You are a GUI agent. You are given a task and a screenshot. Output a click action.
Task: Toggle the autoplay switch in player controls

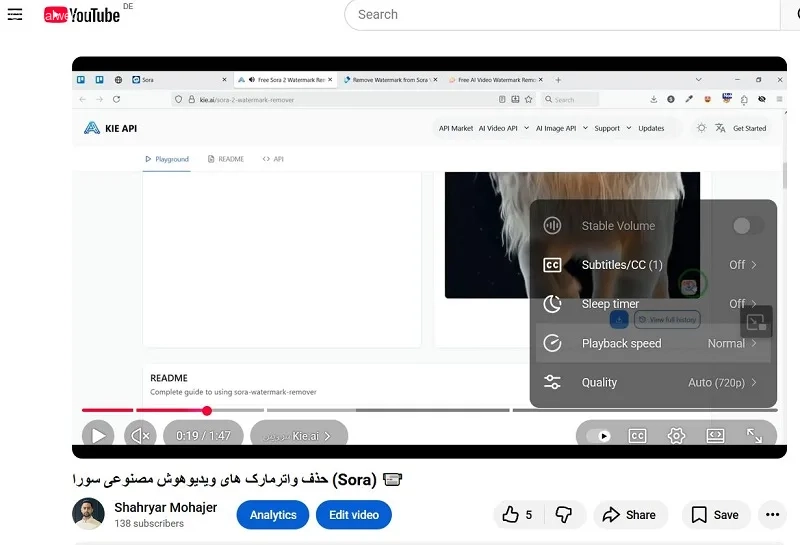[x=598, y=436]
